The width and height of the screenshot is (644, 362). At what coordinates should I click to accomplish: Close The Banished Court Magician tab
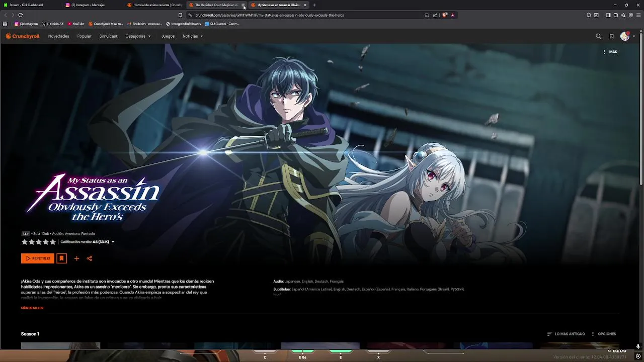click(244, 5)
